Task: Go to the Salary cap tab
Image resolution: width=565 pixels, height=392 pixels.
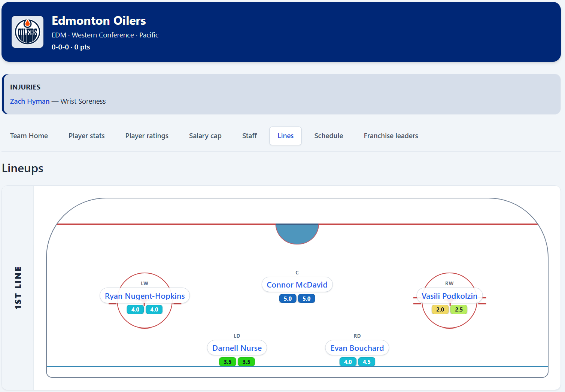Action: [205, 136]
